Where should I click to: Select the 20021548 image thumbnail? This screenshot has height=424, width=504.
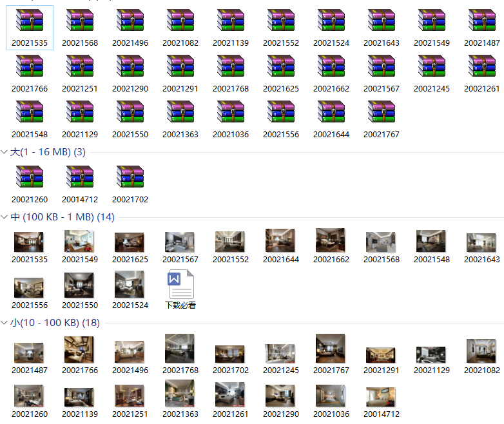[431, 241]
